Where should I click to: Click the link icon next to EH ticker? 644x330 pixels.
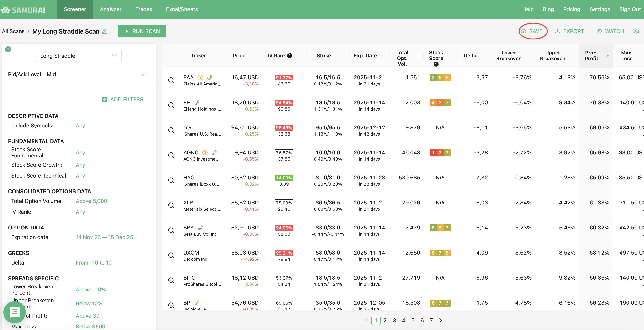point(197,102)
